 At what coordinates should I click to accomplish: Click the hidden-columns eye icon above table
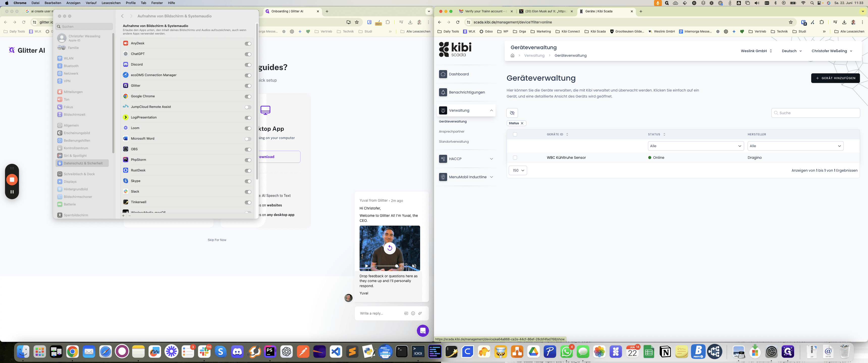(x=512, y=113)
